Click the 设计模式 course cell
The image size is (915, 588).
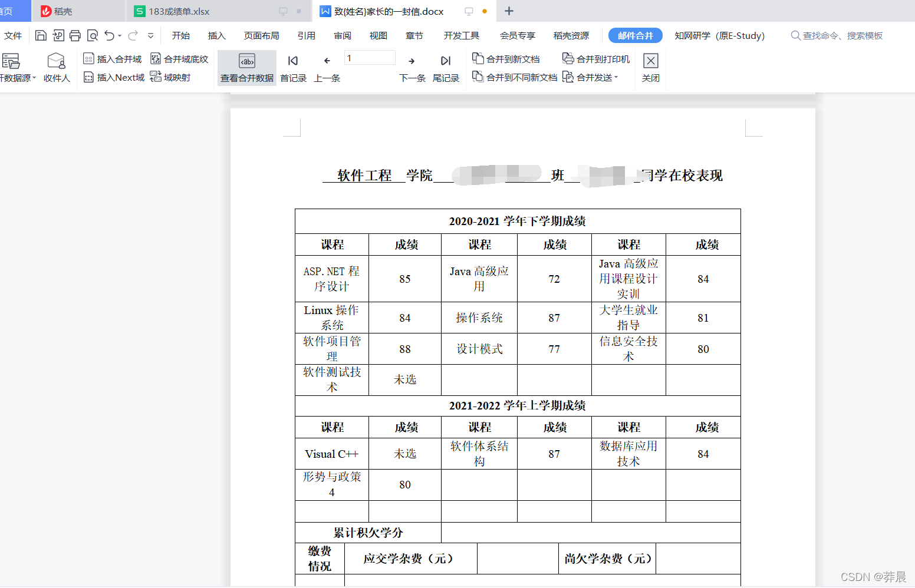pyautogui.click(x=479, y=349)
